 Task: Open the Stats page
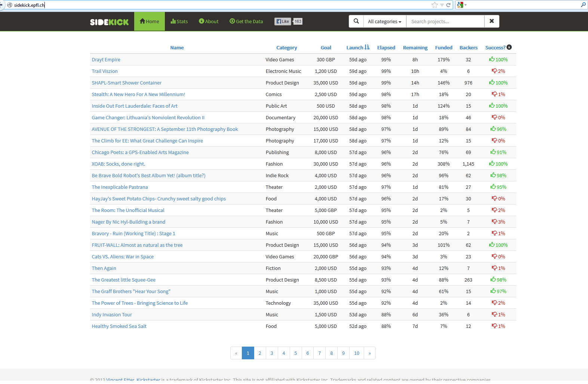pos(179,21)
